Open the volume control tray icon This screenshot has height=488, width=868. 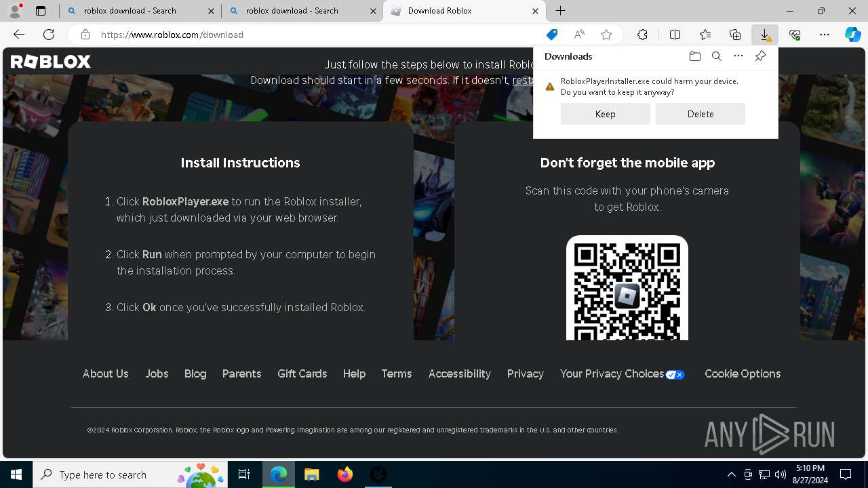click(x=780, y=474)
